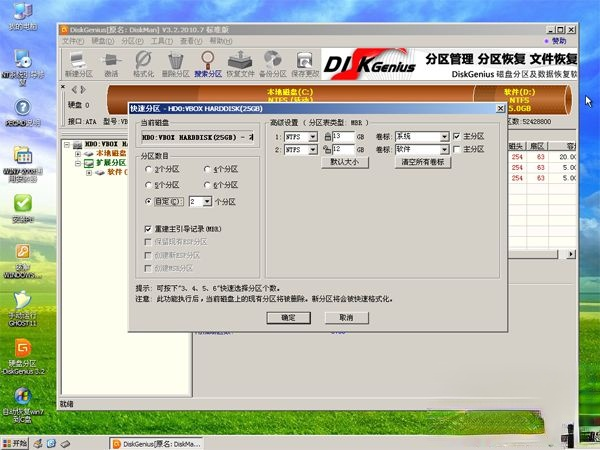Image resolution: width=600 pixels, height=450 pixels.
Task: Go to next disk with right arrow
Action: click(x=83, y=90)
